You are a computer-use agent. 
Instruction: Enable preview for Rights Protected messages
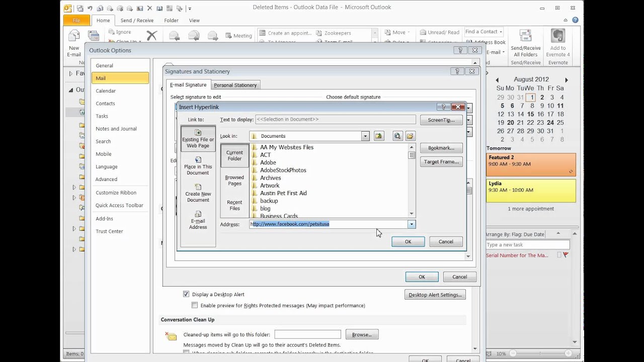click(x=195, y=305)
